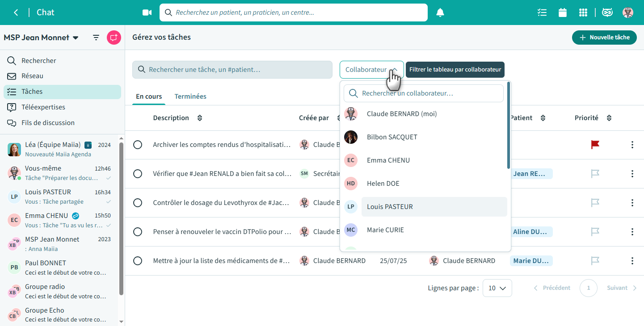Open Téléexpertises in the sidebar
The image size is (644, 326).
point(43,107)
